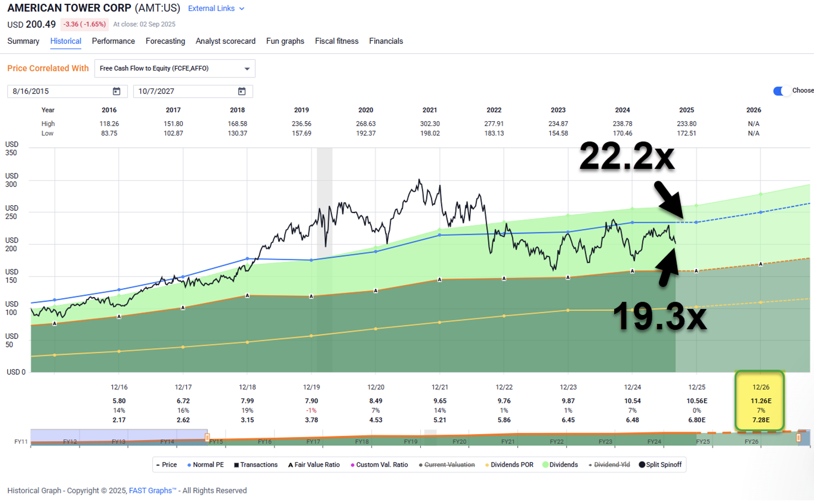Open the Analyst scorecard tab

click(226, 41)
